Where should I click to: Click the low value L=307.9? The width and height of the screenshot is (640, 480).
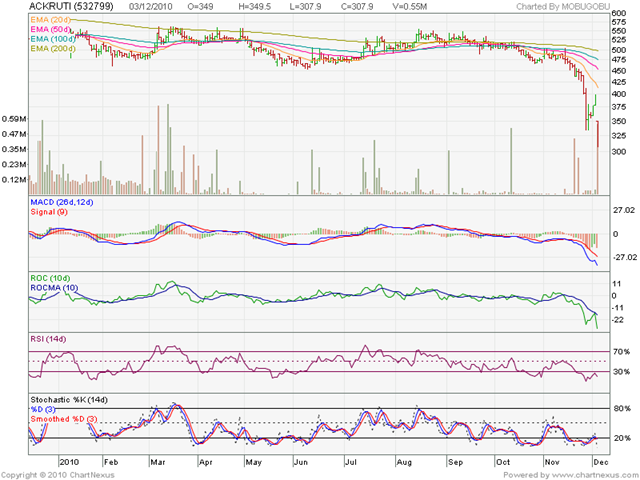coord(304,7)
